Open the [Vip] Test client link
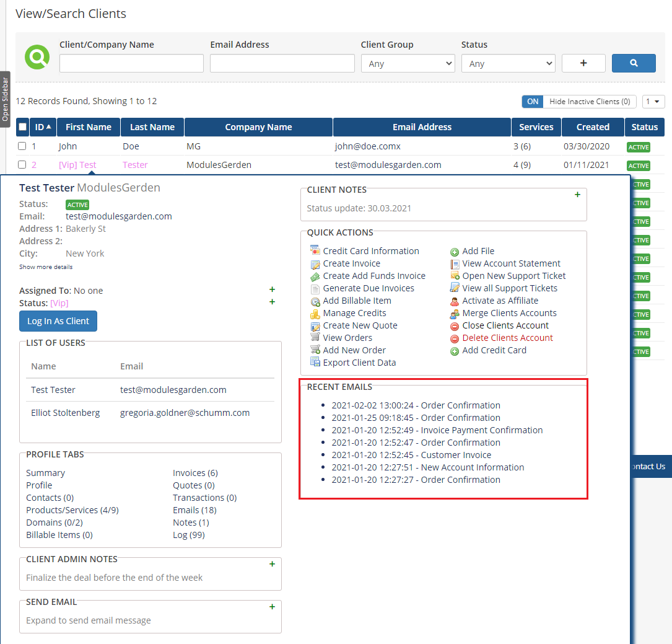The height and width of the screenshot is (644, 672). pos(77,165)
